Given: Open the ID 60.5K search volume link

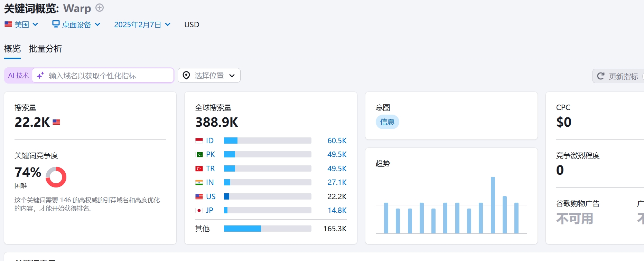Looking at the screenshot, I should (337, 141).
